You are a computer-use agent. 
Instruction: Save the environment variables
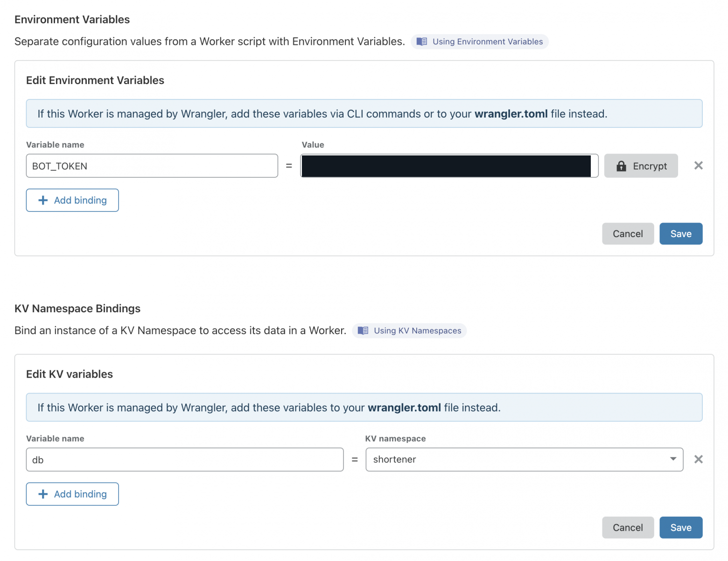(681, 234)
